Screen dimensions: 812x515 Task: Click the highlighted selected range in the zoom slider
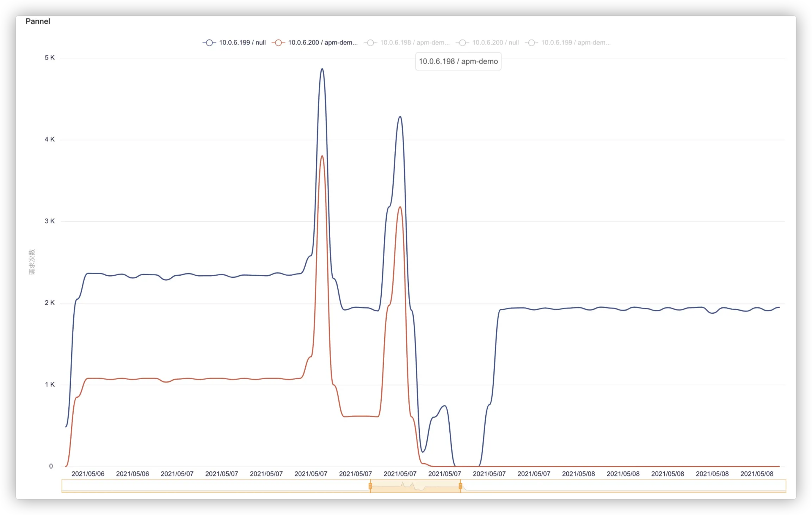(415, 486)
